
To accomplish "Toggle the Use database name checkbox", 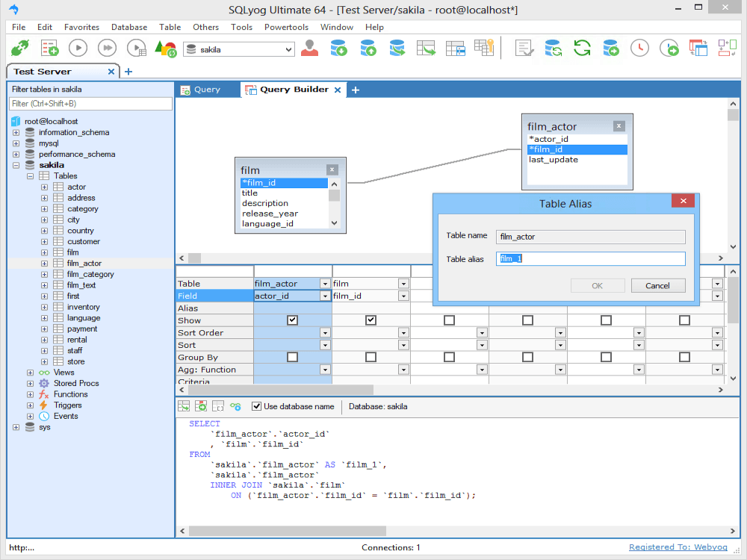I will (x=255, y=406).
